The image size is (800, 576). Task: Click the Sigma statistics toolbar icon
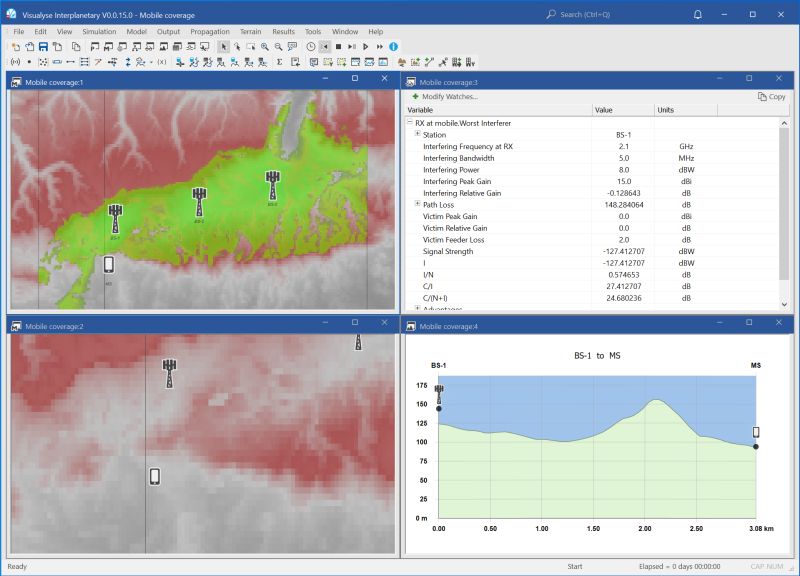point(279,61)
